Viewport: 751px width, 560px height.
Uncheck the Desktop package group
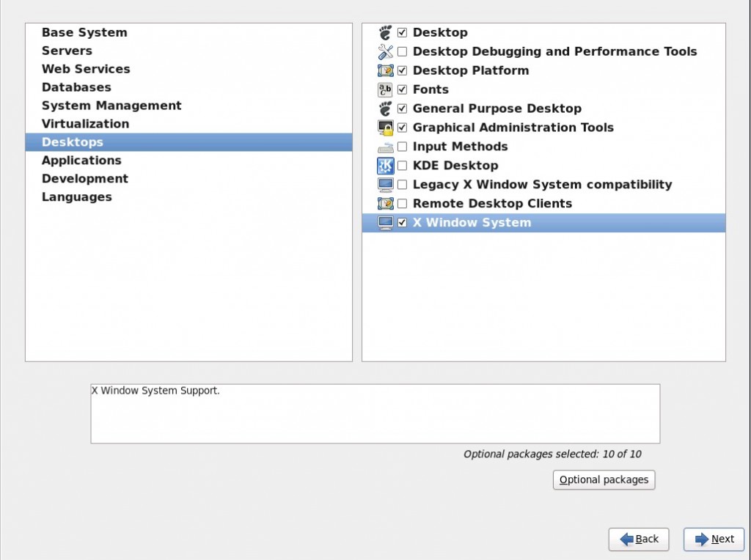click(402, 32)
